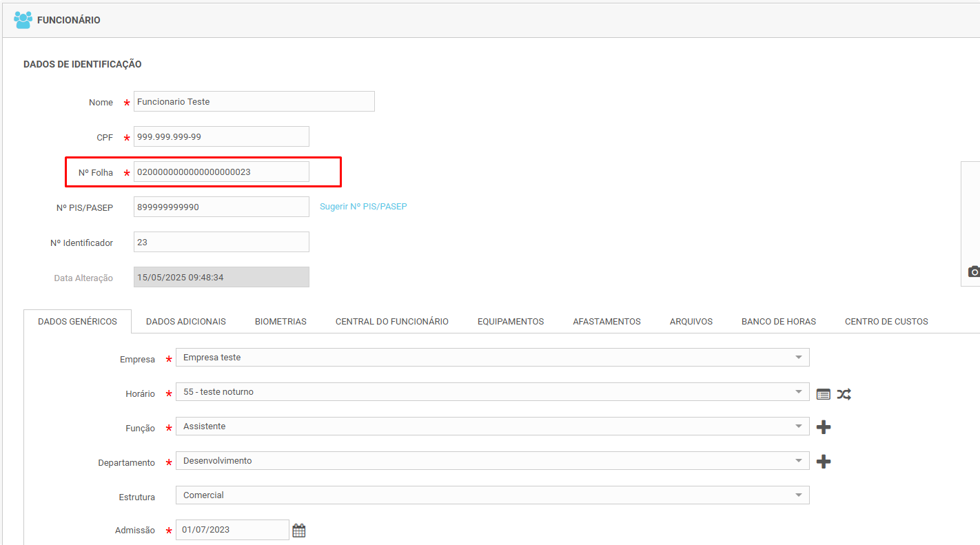The image size is (980, 545).
Task: Switch to the Dados Adicionais tab
Action: pyautogui.click(x=186, y=322)
